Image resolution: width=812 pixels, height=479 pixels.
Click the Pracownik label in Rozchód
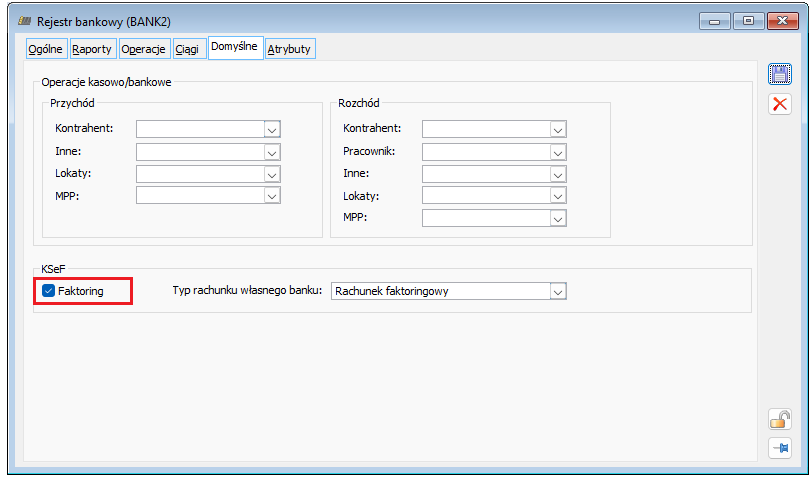369,151
